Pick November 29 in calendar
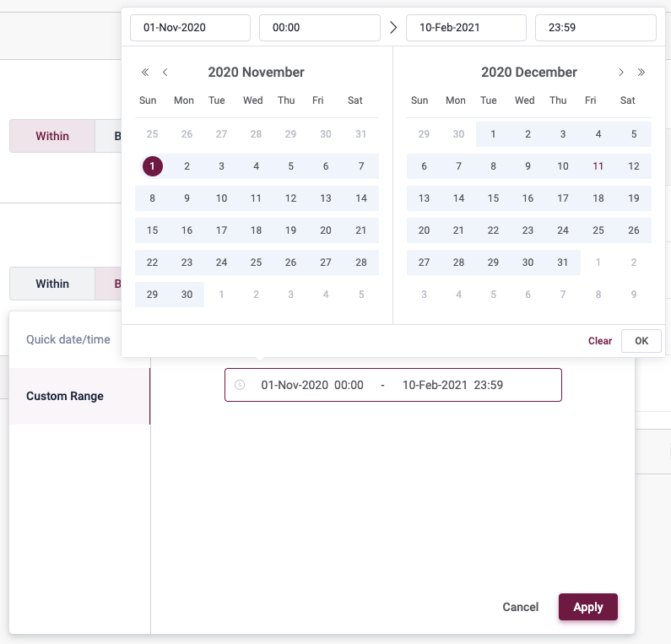Viewport: 671px width, 644px height. pos(152,295)
